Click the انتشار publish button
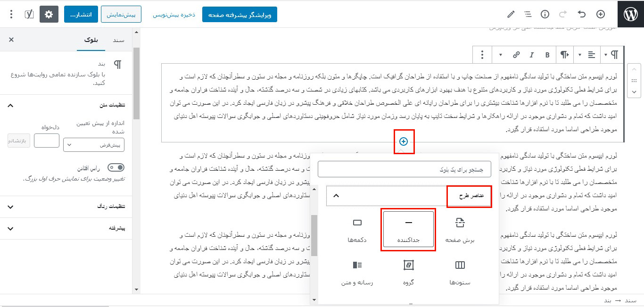 pyautogui.click(x=81, y=15)
